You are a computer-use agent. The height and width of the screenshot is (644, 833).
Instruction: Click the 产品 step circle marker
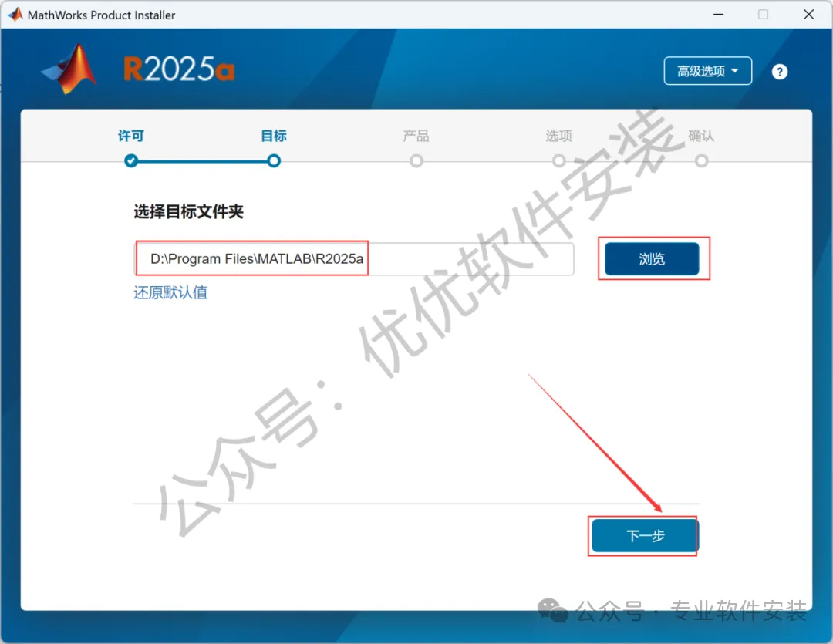click(416, 160)
